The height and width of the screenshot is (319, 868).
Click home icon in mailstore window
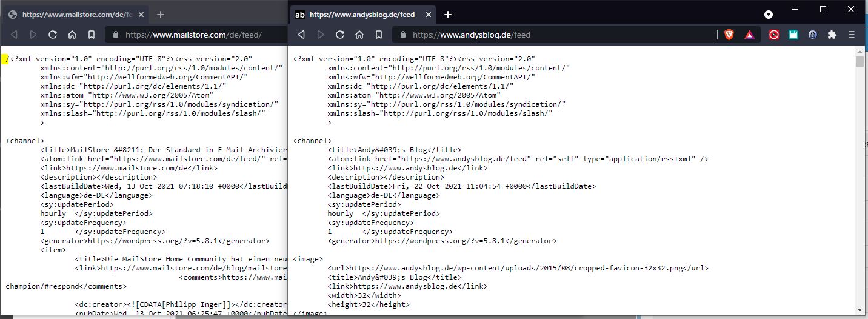point(72,35)
